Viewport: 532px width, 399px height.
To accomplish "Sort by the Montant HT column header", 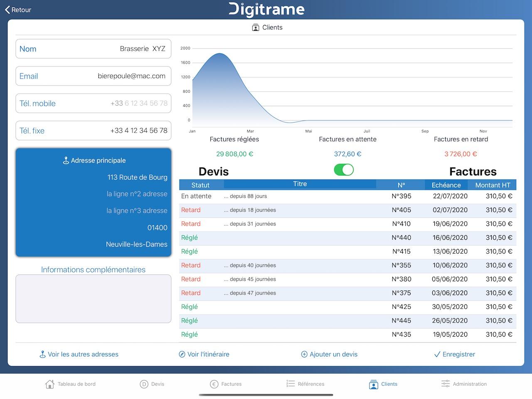I will click(x=493, y=185).
